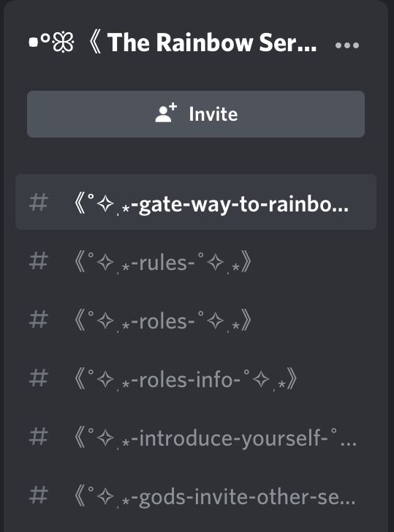Select the roles channel

coord(196,321)
